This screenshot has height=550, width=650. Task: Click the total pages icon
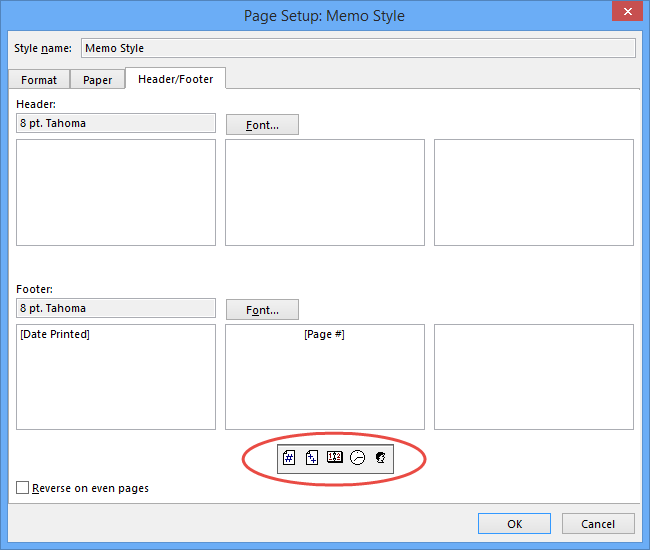(312, 458)
